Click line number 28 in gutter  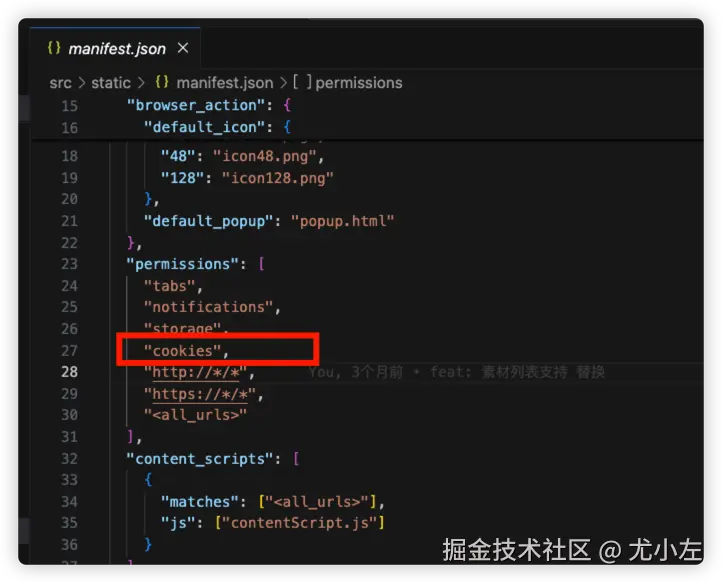[x=70, y=372]
